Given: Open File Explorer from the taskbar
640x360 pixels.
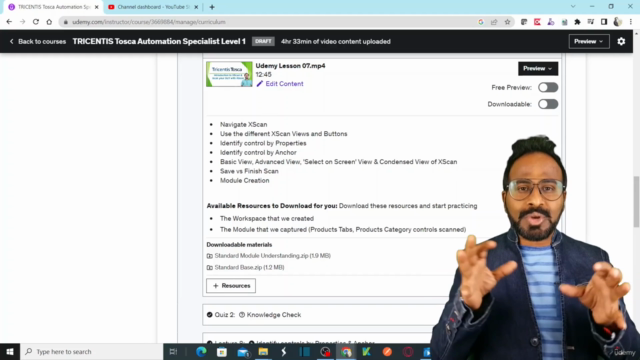Looking at the screenshot, I should (263, 351).
